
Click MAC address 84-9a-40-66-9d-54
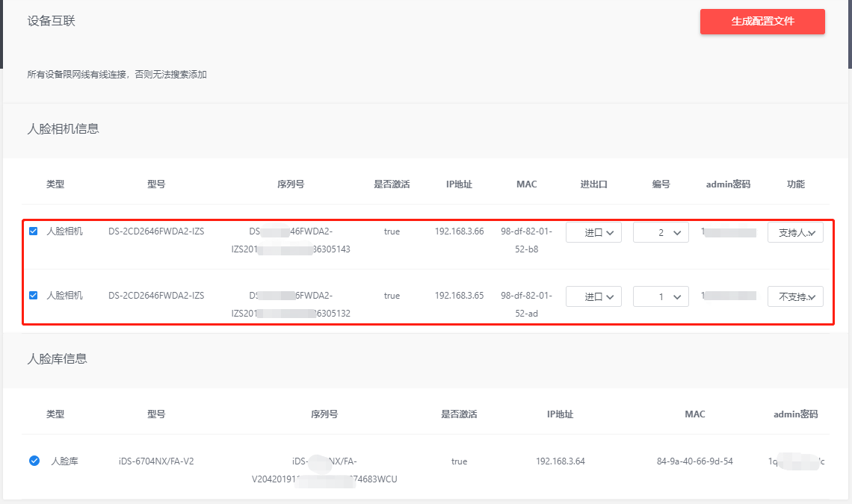[694, 461]
